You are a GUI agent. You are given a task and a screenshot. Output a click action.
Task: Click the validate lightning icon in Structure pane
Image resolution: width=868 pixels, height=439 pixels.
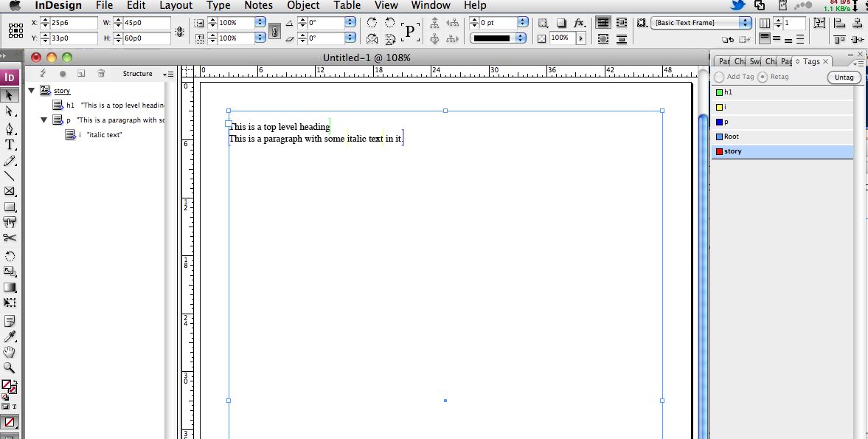tap(44, 74)
